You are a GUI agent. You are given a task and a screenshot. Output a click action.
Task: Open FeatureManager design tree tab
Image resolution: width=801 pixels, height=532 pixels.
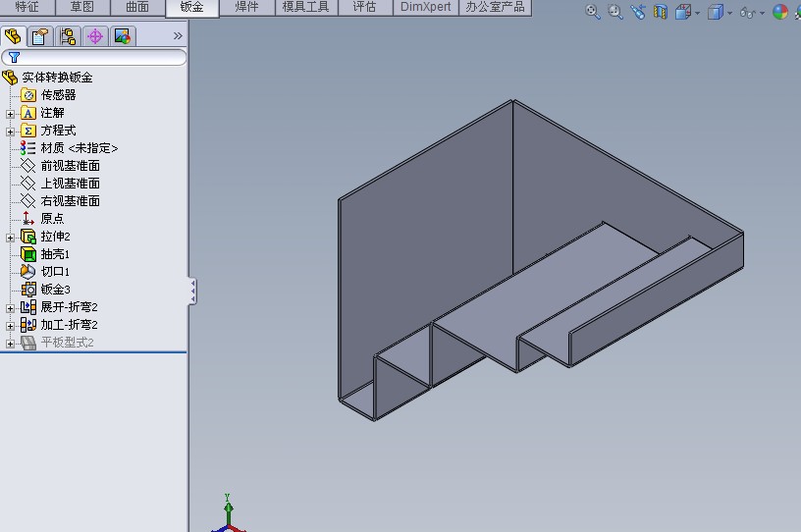click(13, 36)
